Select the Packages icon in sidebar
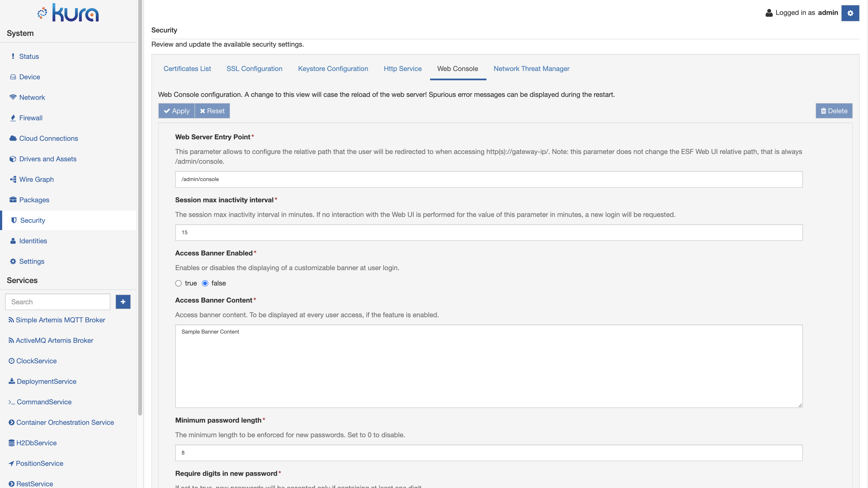 (12, 200)
